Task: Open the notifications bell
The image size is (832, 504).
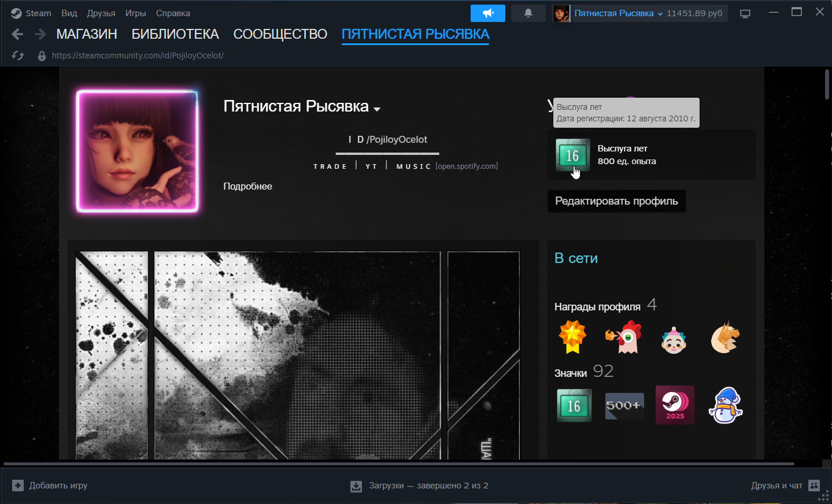Action: coord(528,13)
